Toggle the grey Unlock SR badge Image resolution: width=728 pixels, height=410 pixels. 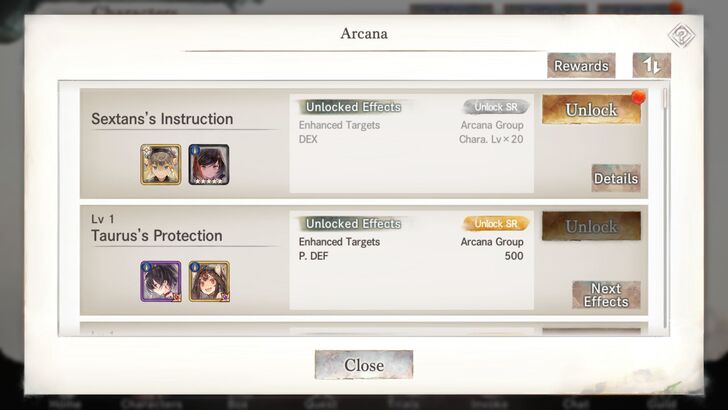[495, 107]
